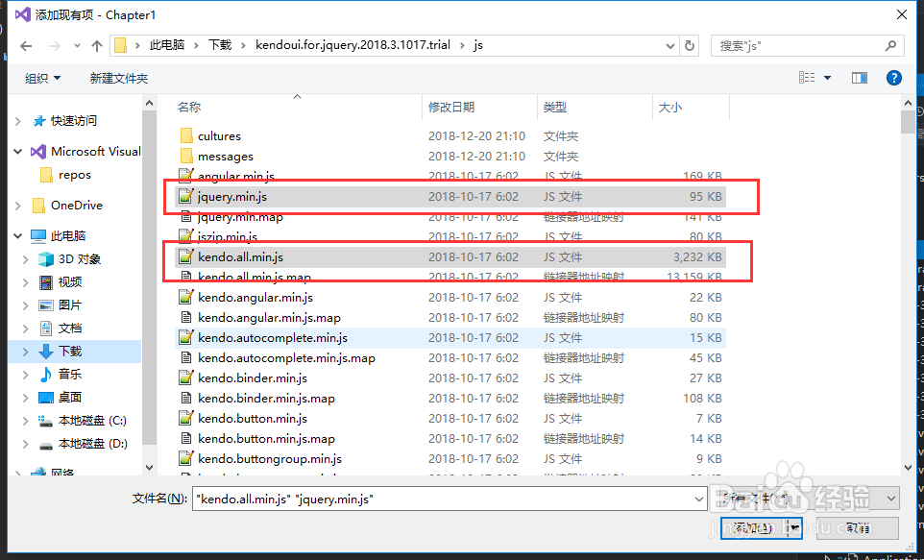Select the kendo.buttongroup.min.js file icon
This screenshot has height=560, width=924.
186,458
